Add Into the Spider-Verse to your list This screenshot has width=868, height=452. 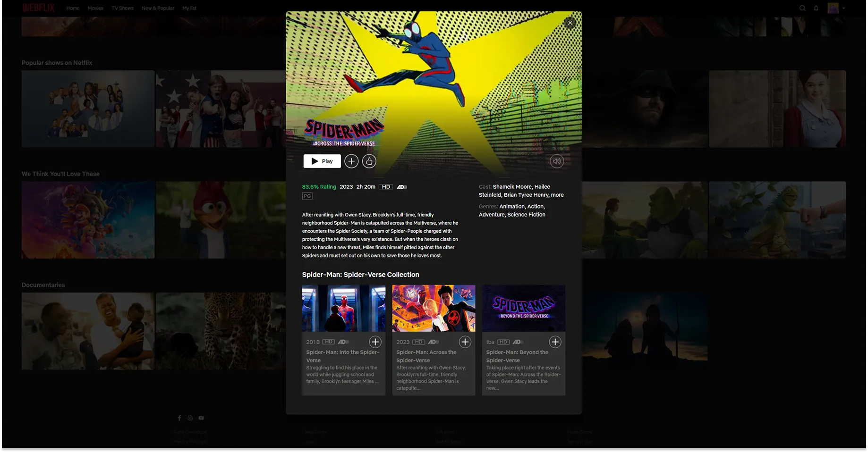(374, 342)
